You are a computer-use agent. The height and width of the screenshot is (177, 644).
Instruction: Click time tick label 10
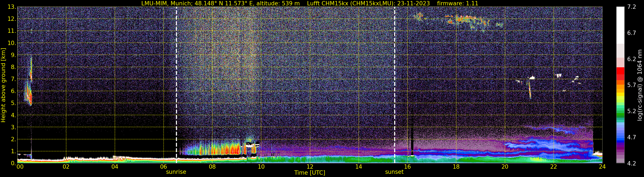(x=261, y=167)
